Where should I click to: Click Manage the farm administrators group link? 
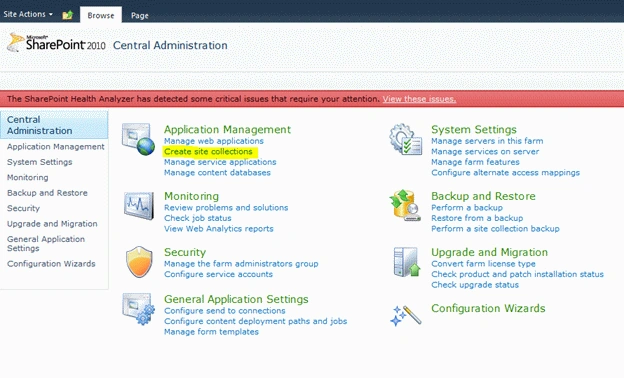click(241, 264)
